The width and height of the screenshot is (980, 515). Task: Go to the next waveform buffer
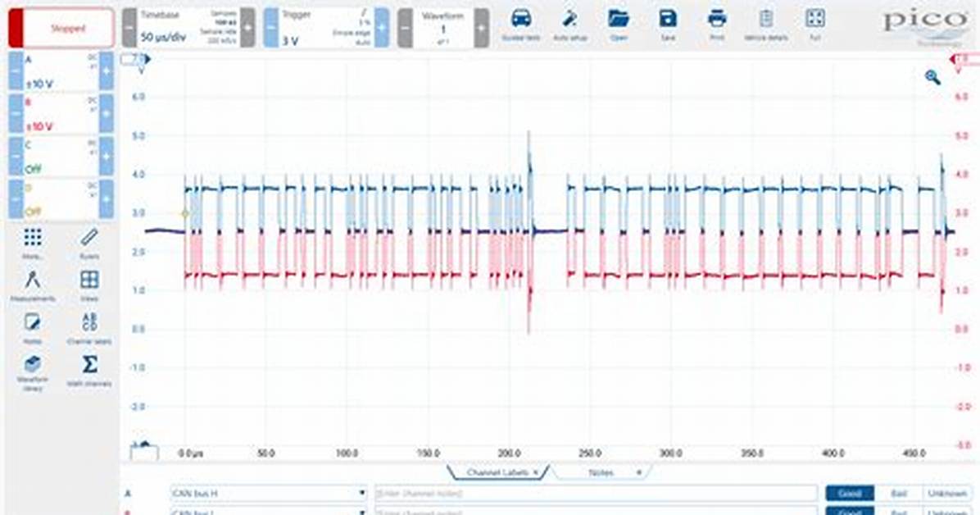pos(481,28)
